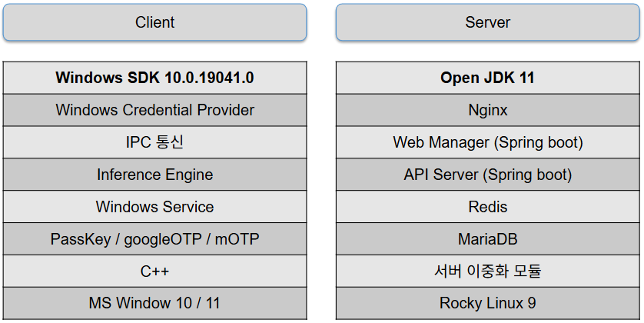Select the C++ row

coord(154,271)
